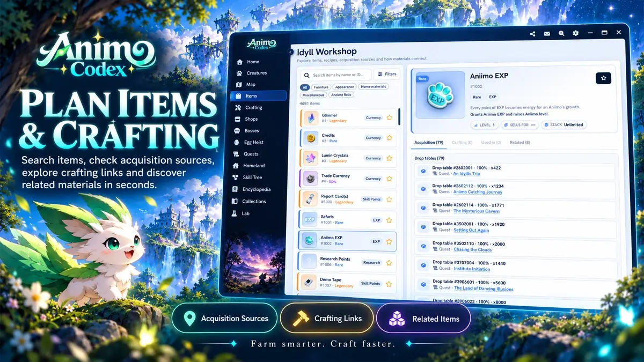Open the Setting Out Again quest link

(x=471, y=230)
